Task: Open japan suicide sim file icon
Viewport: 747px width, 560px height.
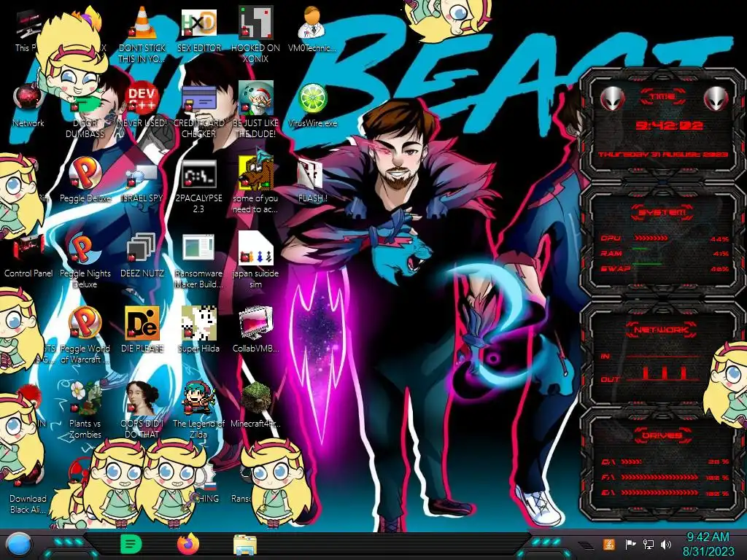Action: 255,249
